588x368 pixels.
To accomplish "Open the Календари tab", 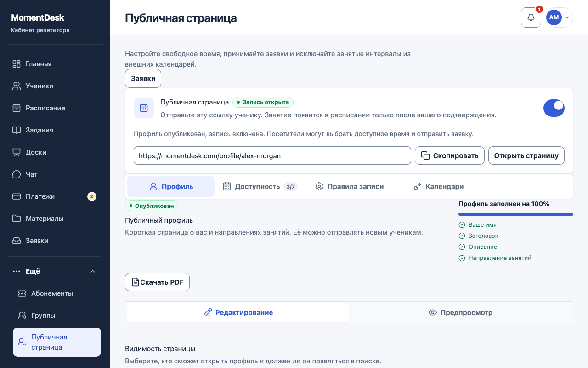I will (438, 186).
